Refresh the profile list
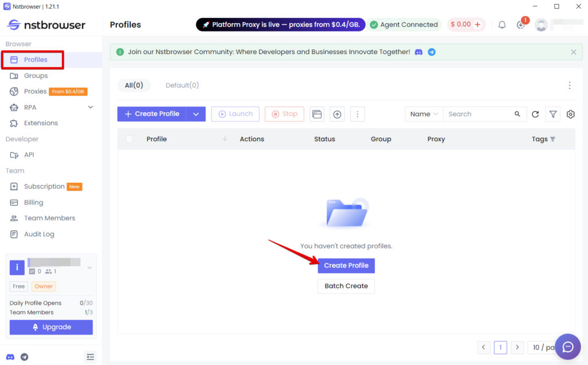The height and width of the screenshot is (365, 588). click(535, 114)
